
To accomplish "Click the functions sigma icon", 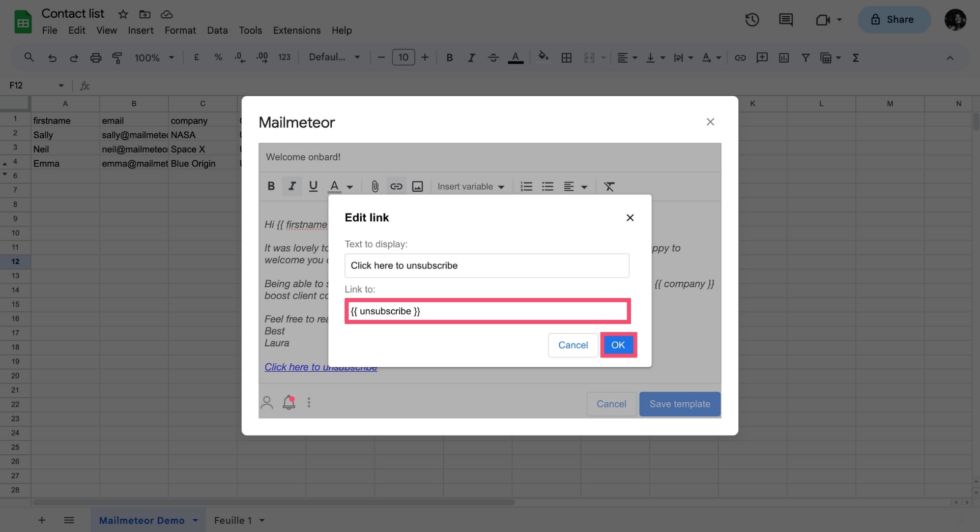I will tap(856, 57).
